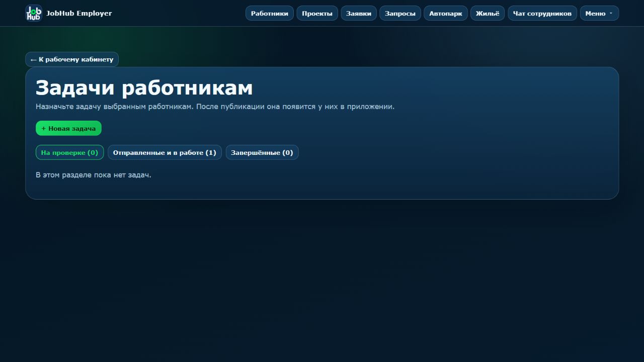Image resolution: width=644 pixels, height=362 pixels.
Task: Click the Назначьте задачу выбранным работникам description
Action: [x=215, y=107]
